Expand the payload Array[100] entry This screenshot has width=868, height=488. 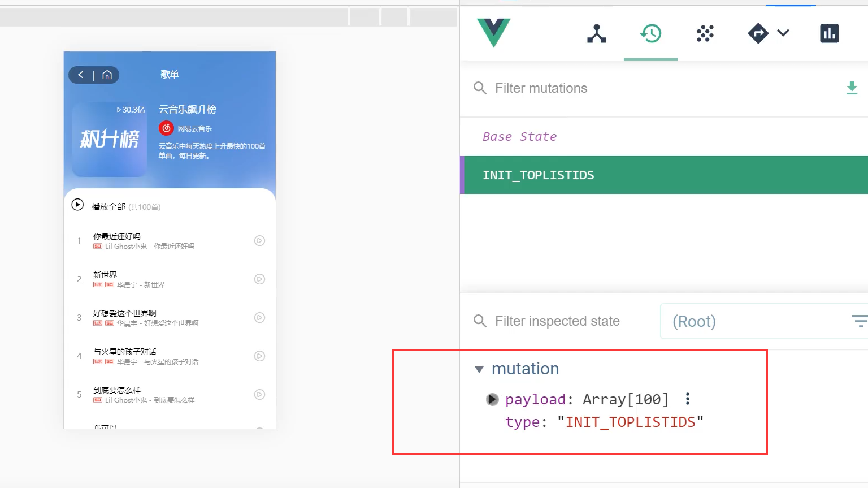click(x=492, y=400)
